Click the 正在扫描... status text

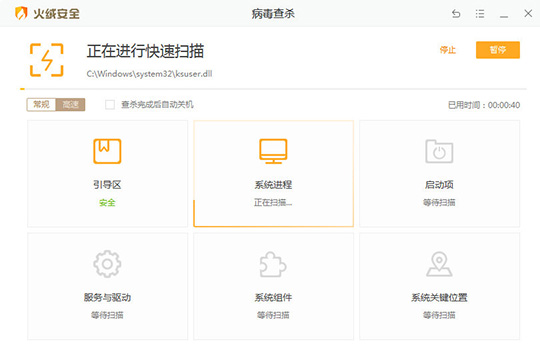pos(273,203)
